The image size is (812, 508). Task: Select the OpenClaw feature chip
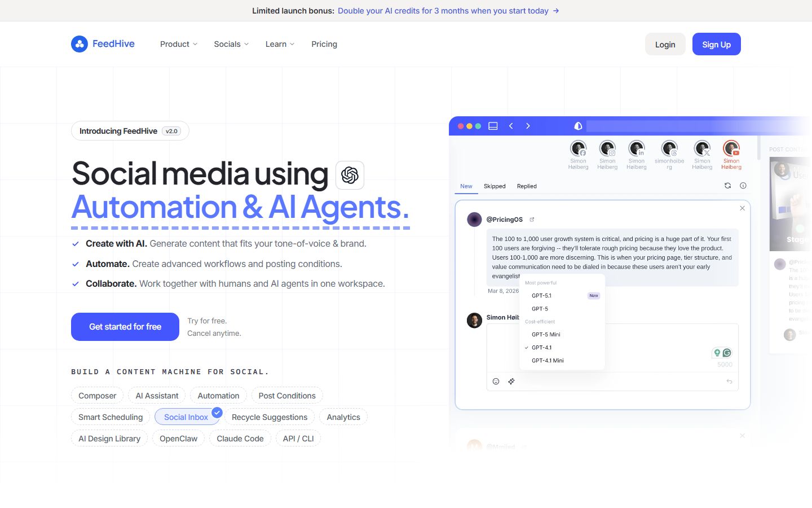click(179, 439)
